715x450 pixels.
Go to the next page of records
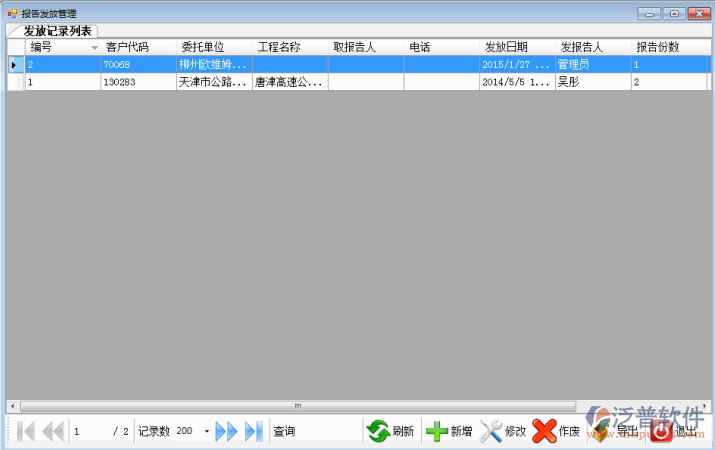[x=226, y=431]
